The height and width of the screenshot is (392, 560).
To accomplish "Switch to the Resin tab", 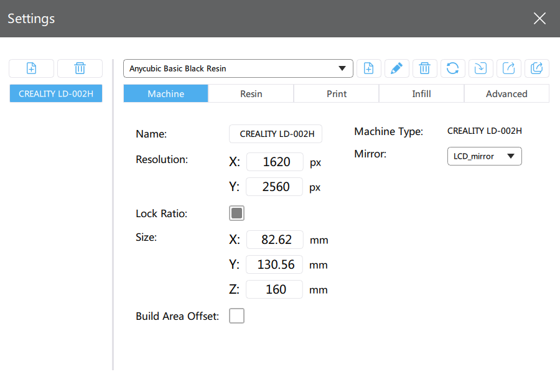I will click(251, 93).
